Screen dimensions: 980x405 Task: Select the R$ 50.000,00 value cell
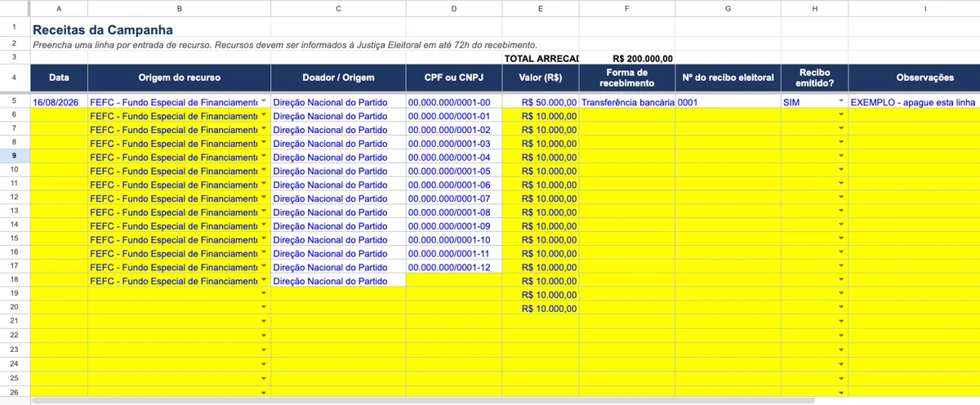click(x=541, y=102)
